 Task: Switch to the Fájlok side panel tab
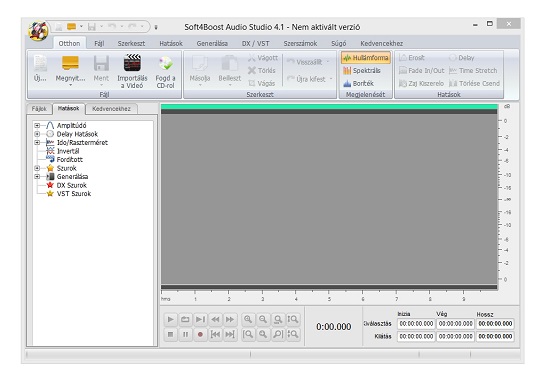(x=39, y=109)
